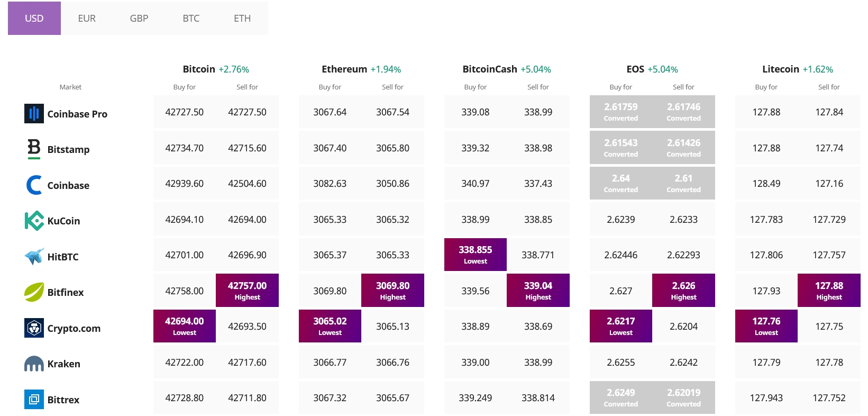The image size is (868, 416).
Task: Click Bitfinex highest Ethereum sell price 3069.80
Action: click(392, 290)
